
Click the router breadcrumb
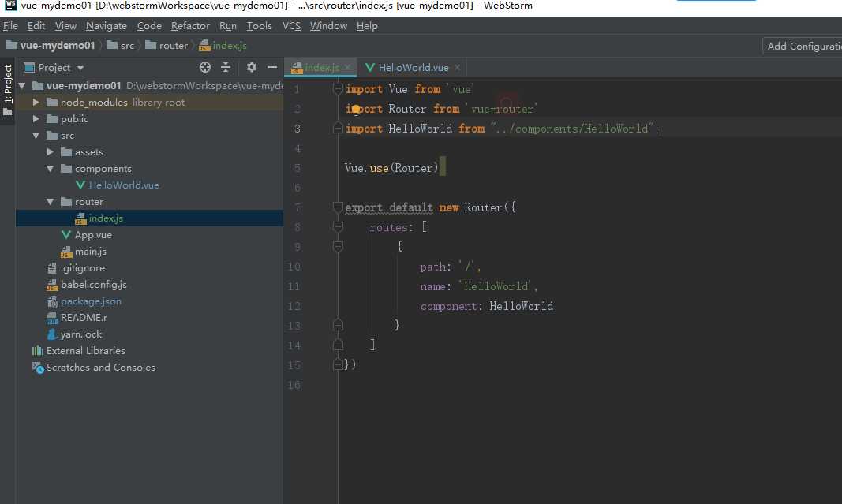click(x=167, y=46)
